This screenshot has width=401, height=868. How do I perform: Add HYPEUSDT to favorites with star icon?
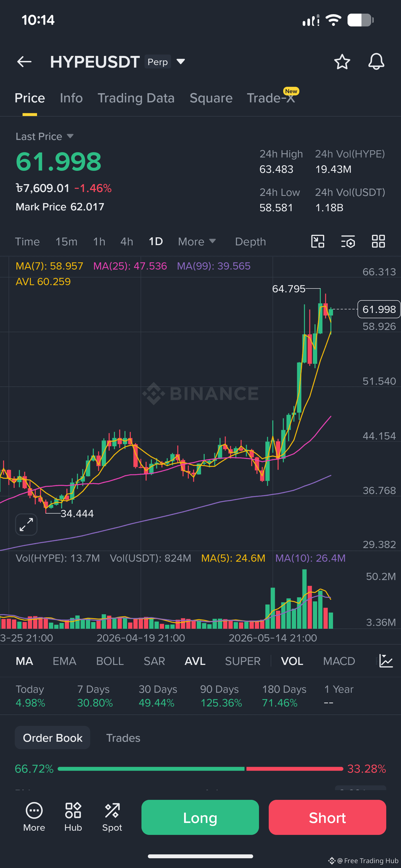point(342,62)
